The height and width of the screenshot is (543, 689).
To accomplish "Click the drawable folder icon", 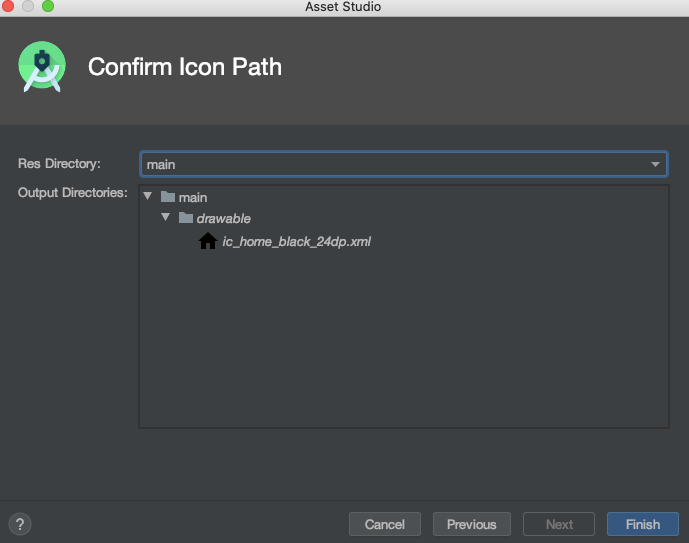I will point(186,217).
